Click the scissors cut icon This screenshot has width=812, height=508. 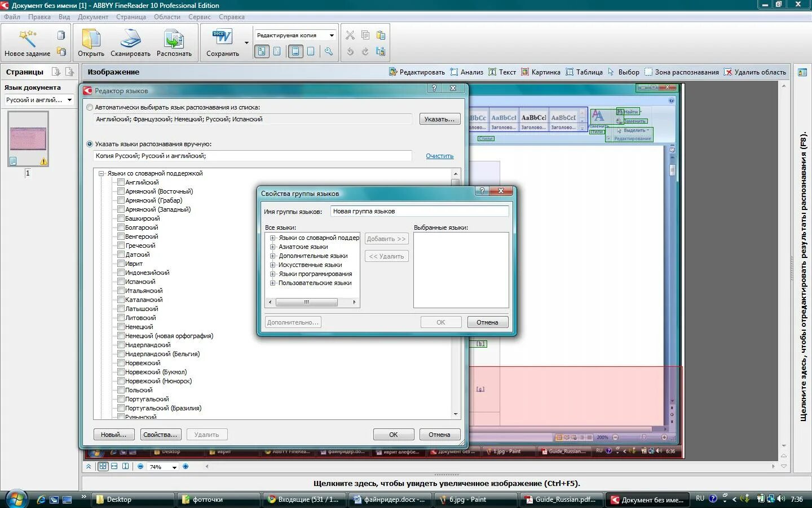[350, 35]
